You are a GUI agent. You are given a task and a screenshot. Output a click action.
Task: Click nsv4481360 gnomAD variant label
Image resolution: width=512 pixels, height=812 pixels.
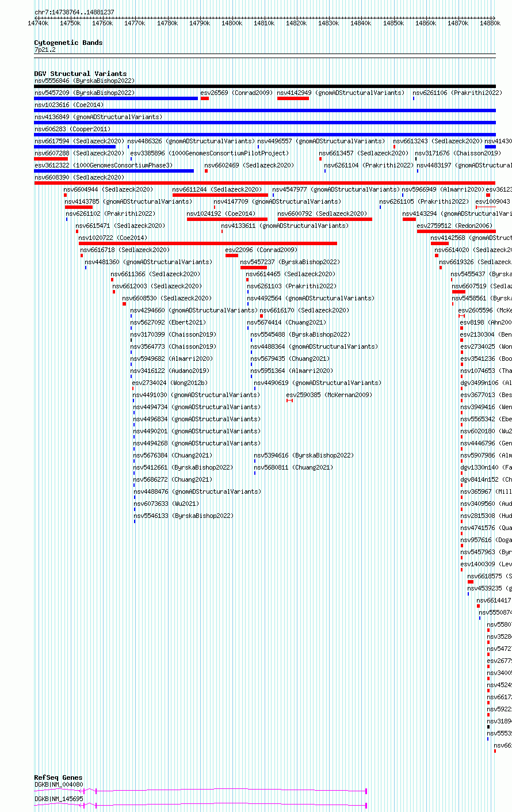(x=148, y=262)
